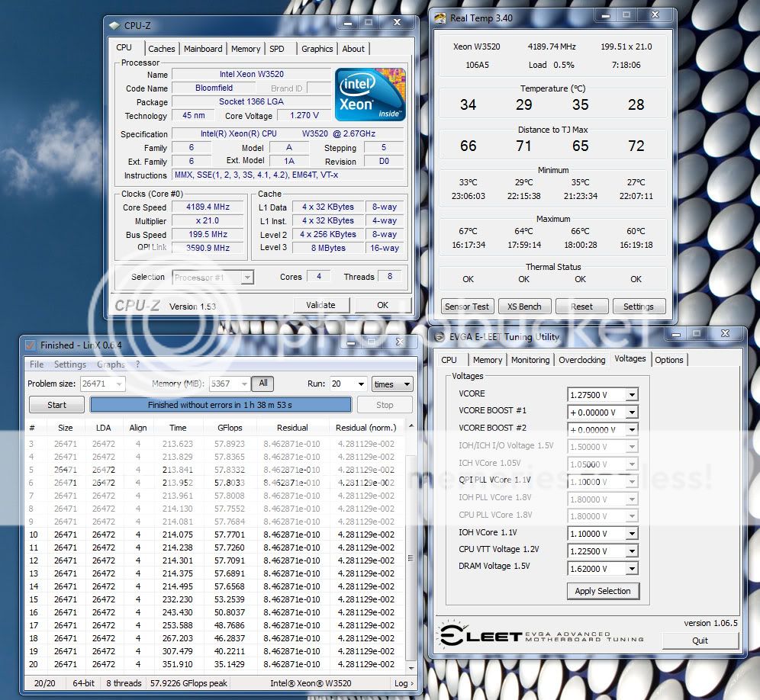
Task: Click the Residual (norm.) column header
Action: click(x=366, y=428)
